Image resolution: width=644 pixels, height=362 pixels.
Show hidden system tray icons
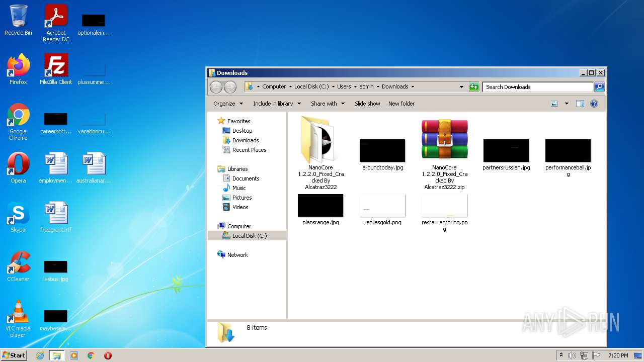pyautogui.click(x=561, y=355)
